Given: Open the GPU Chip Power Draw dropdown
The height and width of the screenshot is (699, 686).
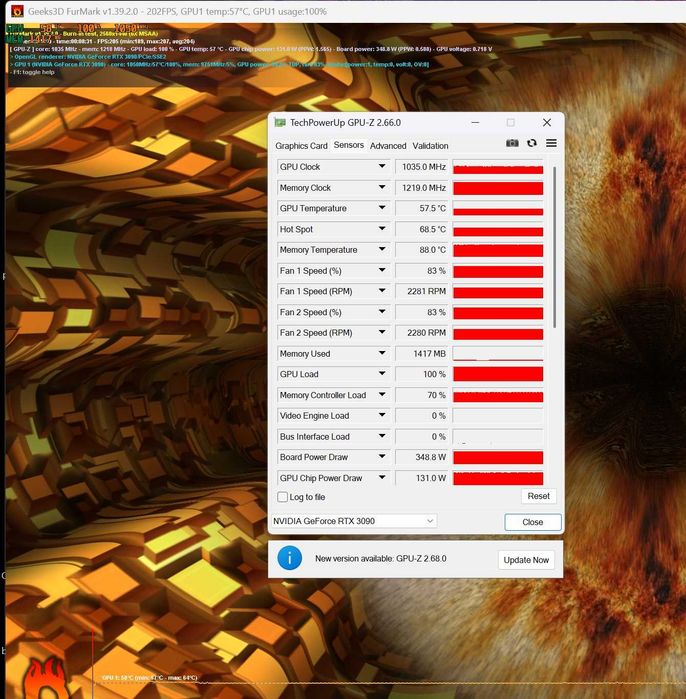Looking at the screenshot, I should (x=382, y=477).
